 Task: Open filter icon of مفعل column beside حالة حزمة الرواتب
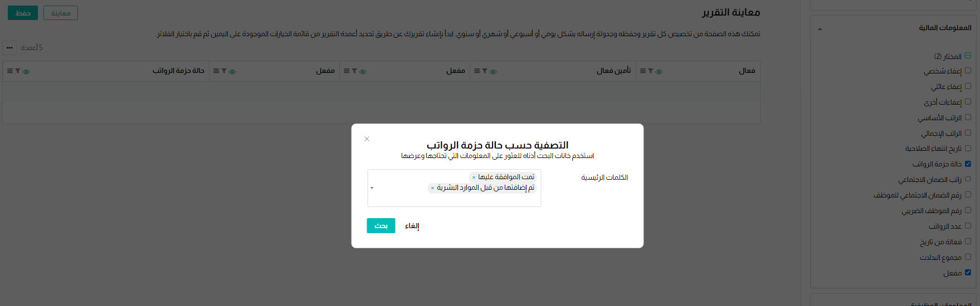click(224, 71)
